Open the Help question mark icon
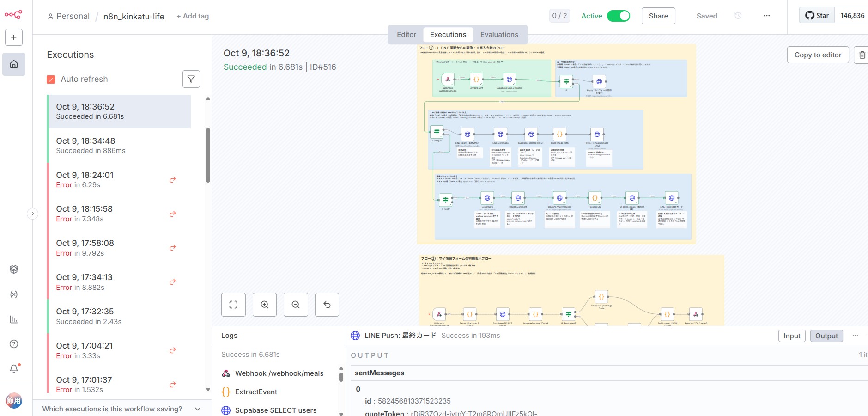The height and width of the screenshot is (416, 868). tap(14, 344)
